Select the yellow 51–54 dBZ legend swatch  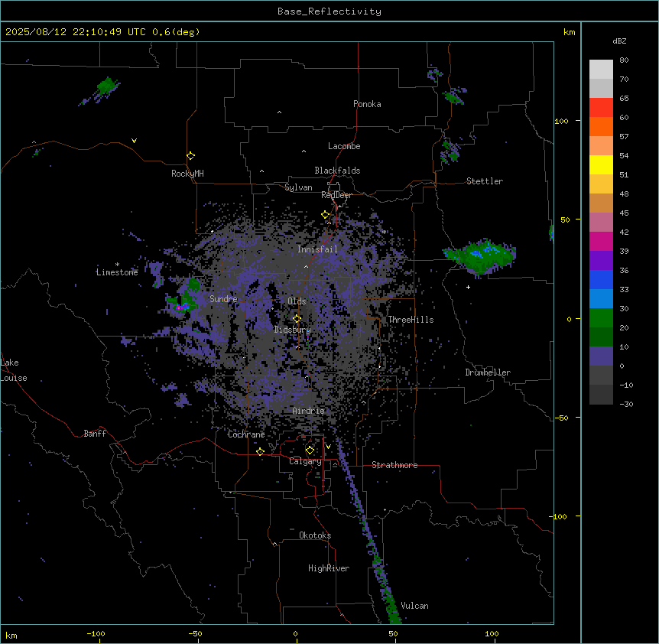[x=601, y=164]
